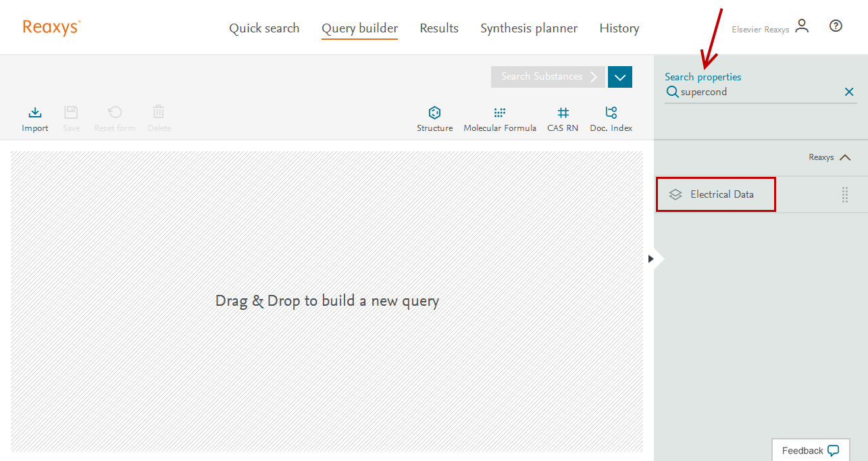Grab the Electrical Data drag handle
868x461 pixels.
click(844, 195)
